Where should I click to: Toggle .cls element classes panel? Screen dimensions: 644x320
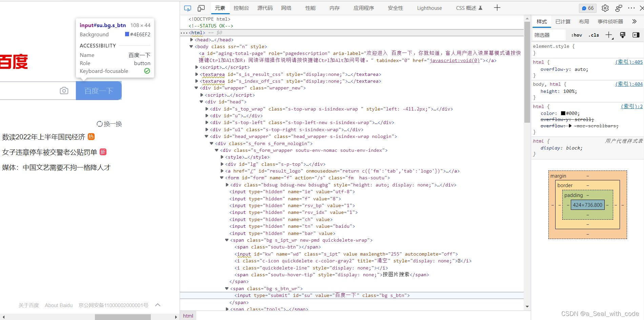coord(594,35)
